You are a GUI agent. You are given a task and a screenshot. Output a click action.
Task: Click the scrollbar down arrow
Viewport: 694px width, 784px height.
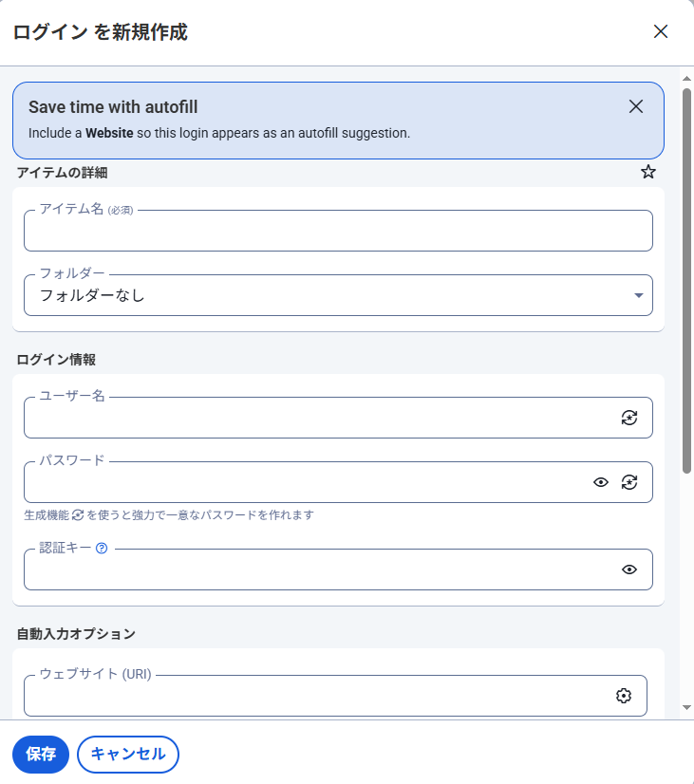pyautogui.click(x=686, y=707)
